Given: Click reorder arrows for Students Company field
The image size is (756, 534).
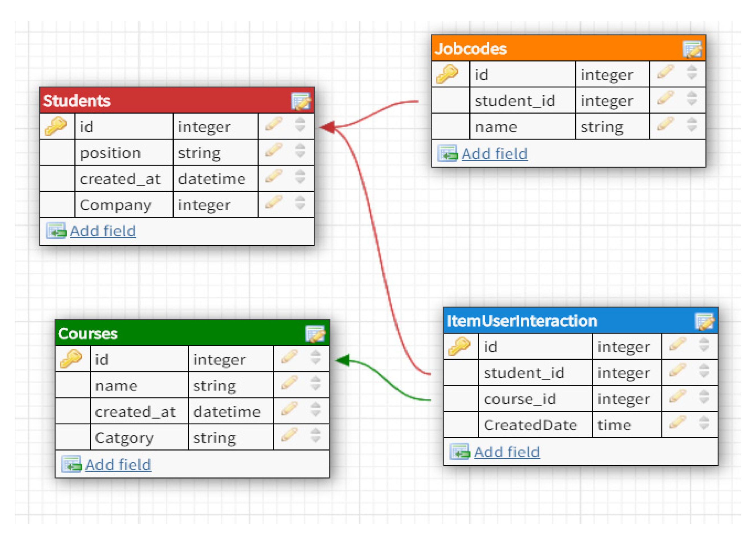Looking at the screenshot, I should (300, 202).
